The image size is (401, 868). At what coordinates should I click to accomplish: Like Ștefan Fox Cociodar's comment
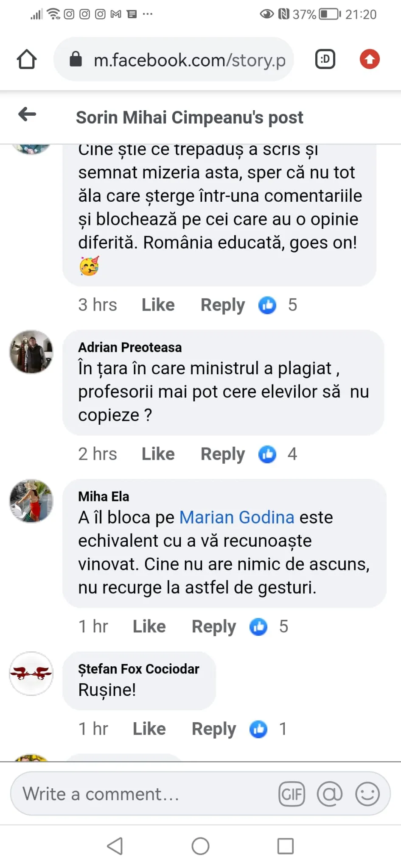coord(149,729)
